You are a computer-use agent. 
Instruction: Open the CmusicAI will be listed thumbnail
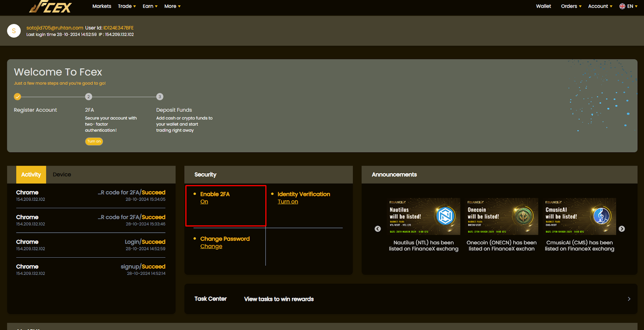pyautogui.click(x=580, y=216)
